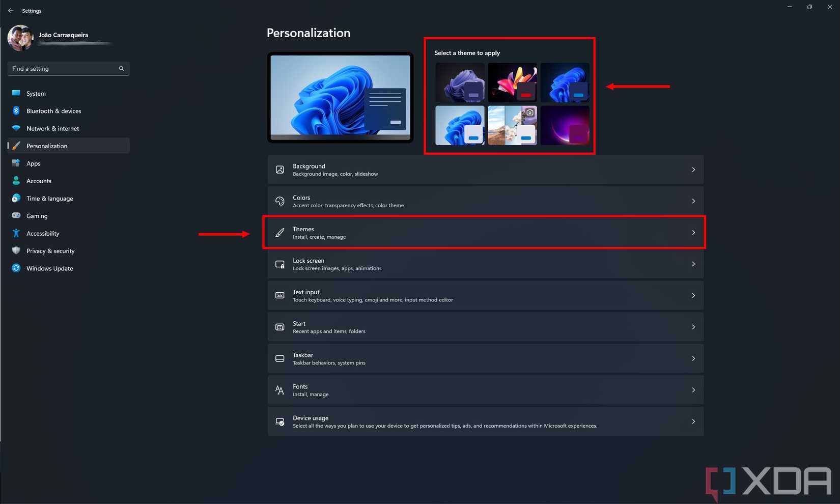Select Privacy & security in the sidebar

50,250
